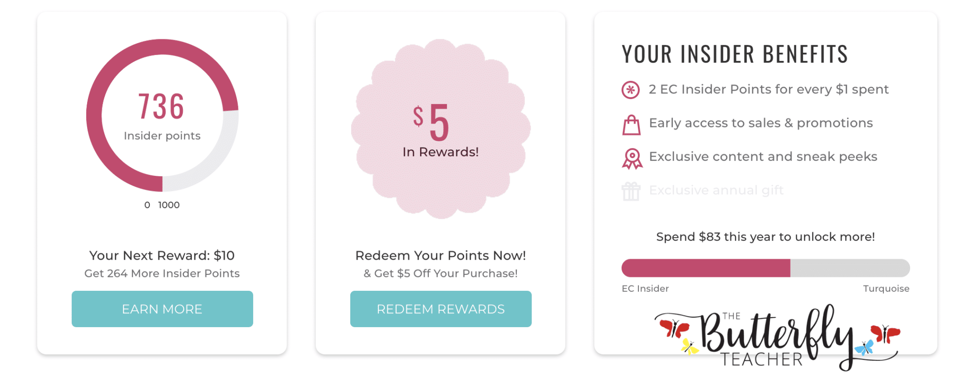Viewport: 980px width, 388px height.
Task: Click YOUR INSIDER BENEFITS heading
Action: (x=735, y=54)
